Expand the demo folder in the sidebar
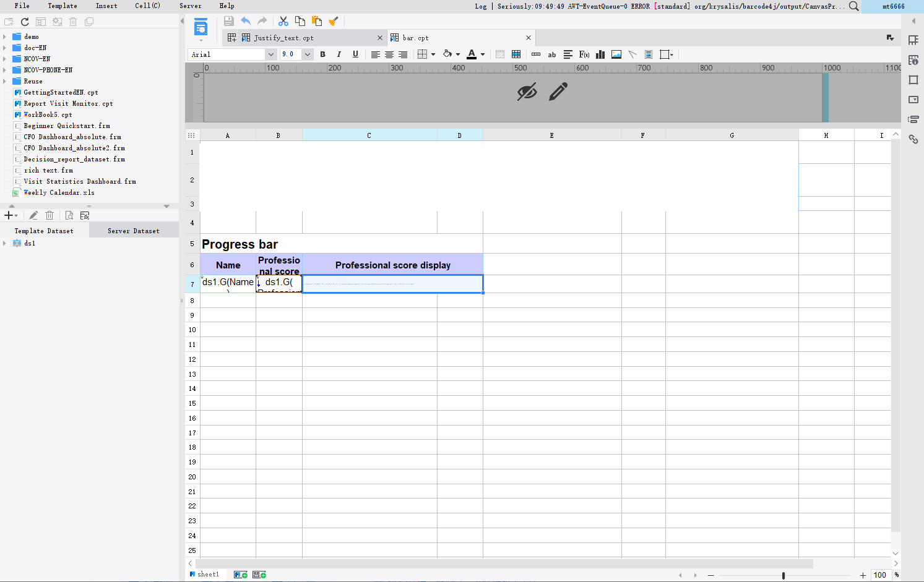This screenshot has width=924, height=582. (x=5, y=36)
